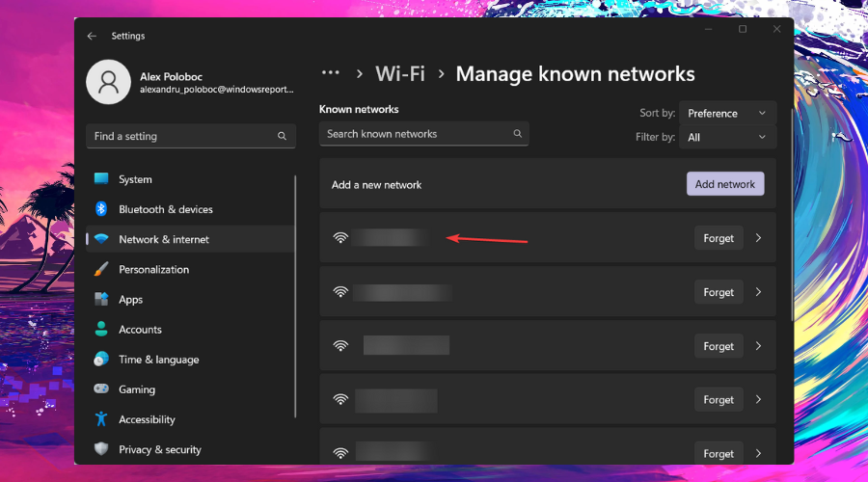
Task: Click the Wi-Fi icon of first network
Action: [x=340, y=238]
